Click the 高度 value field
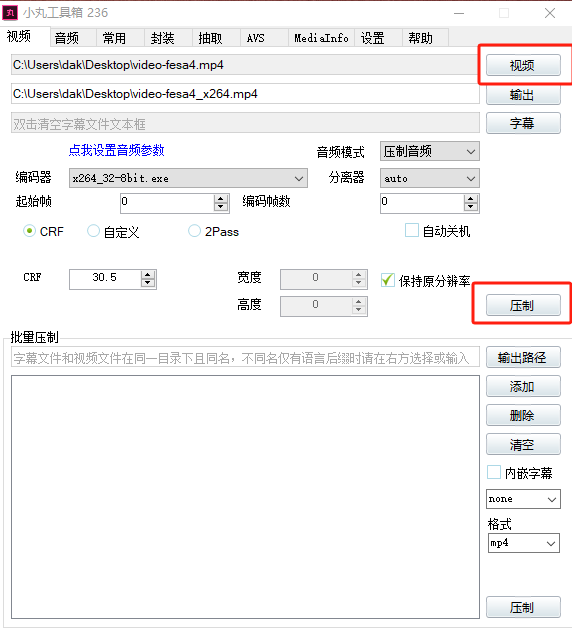 pyautogui.click(x=316, y=306)
